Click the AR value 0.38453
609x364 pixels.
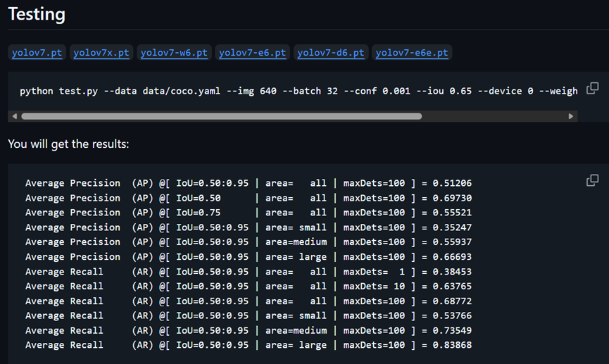(452, 272)
